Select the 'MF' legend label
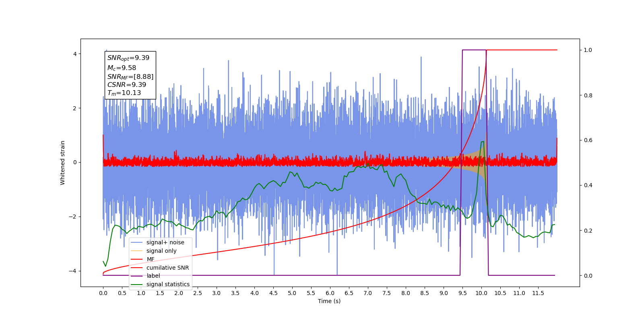This screenshot has width=644, height=322. coord(151,259)
